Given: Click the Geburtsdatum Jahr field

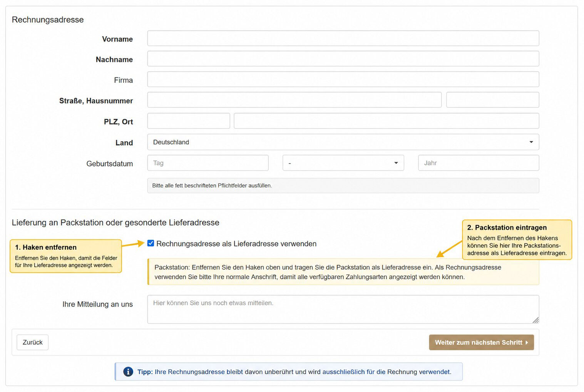Looking at the screenshot, I should tap(479, 163).
